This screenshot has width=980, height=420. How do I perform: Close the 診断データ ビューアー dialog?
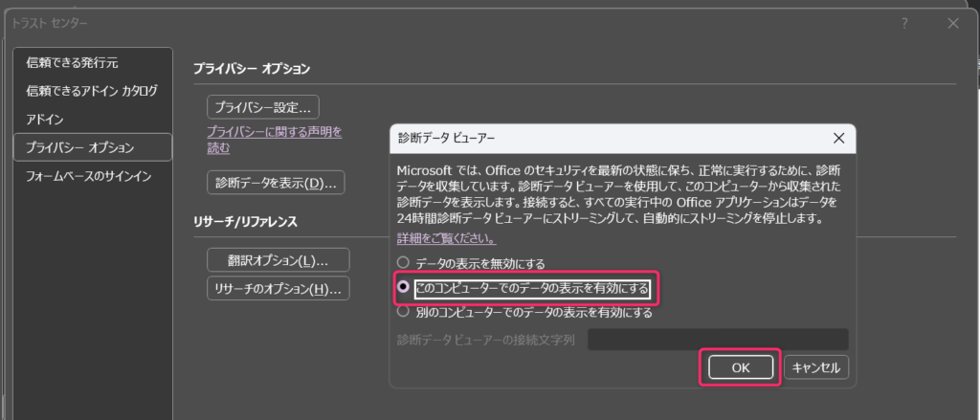pyautogui.click(x=838, y=139)
